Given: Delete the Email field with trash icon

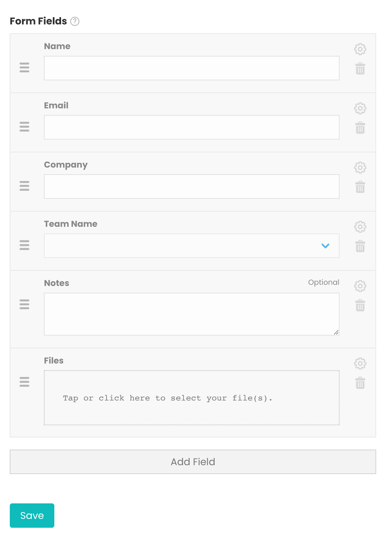Looking at the screenshot, I should pyautogui.click(x=360, y=128).
